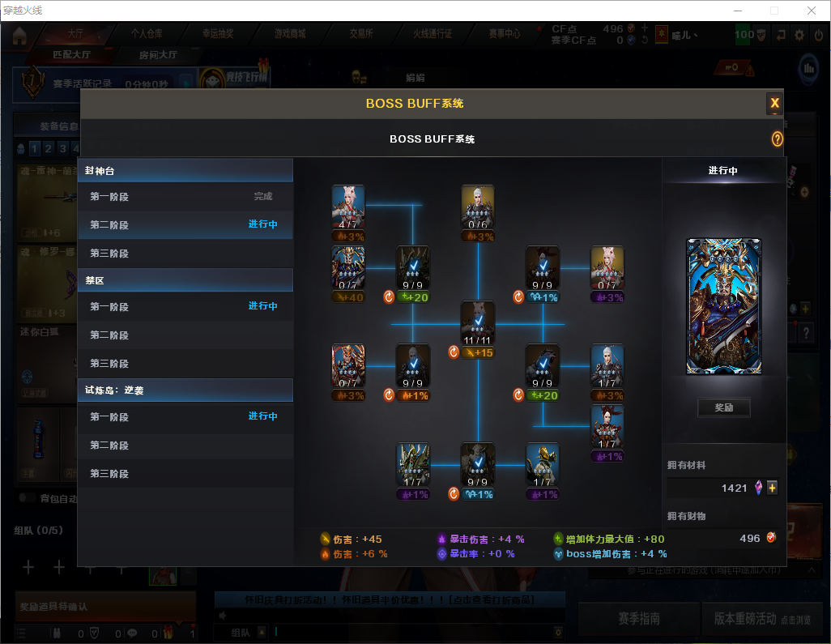Select the center 11/11 +15 damage node
This screenshot has width=831, height=644.
click(x=478, y=330)
